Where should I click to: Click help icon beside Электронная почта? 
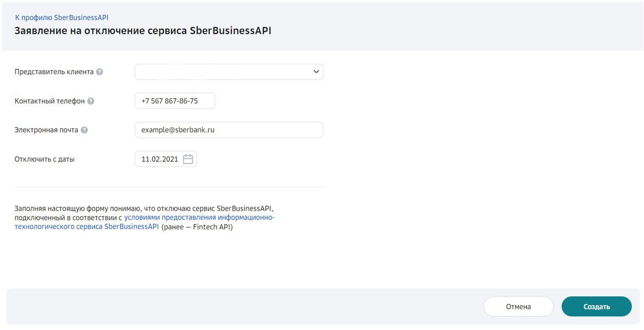tap(84, 130)
